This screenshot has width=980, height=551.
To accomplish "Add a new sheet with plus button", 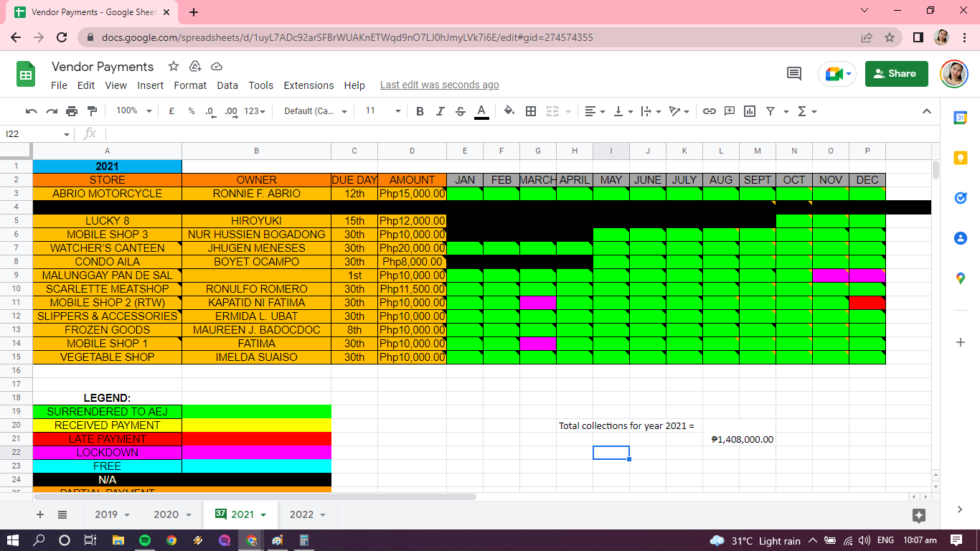I will (x=40, y=514).
